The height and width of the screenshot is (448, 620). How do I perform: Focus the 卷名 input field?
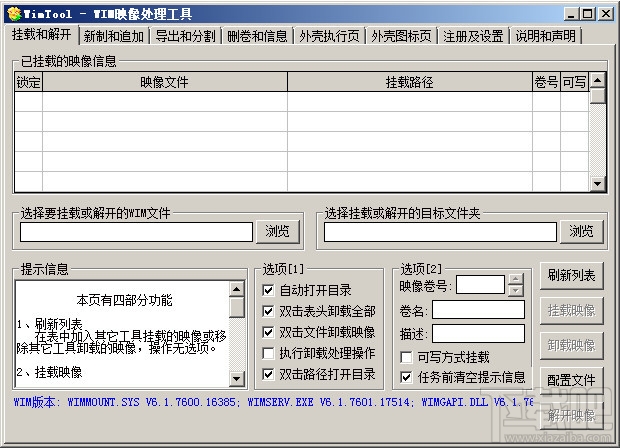point(478,310)
